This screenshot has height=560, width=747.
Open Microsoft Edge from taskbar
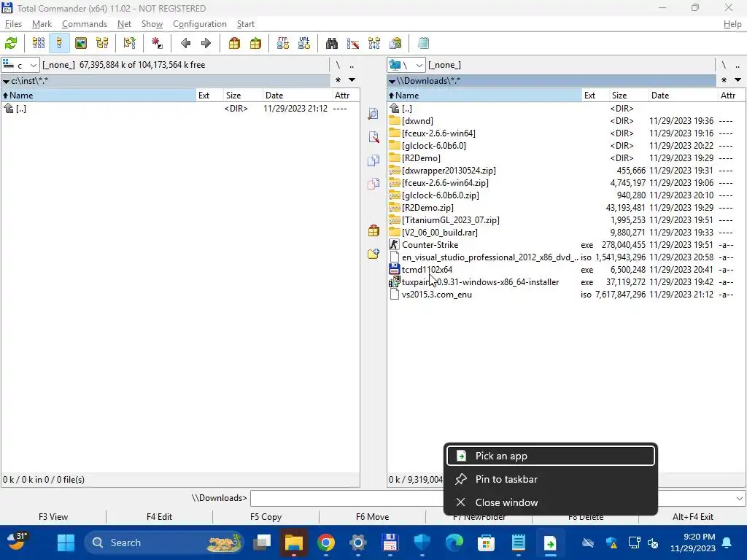[454, 542]
